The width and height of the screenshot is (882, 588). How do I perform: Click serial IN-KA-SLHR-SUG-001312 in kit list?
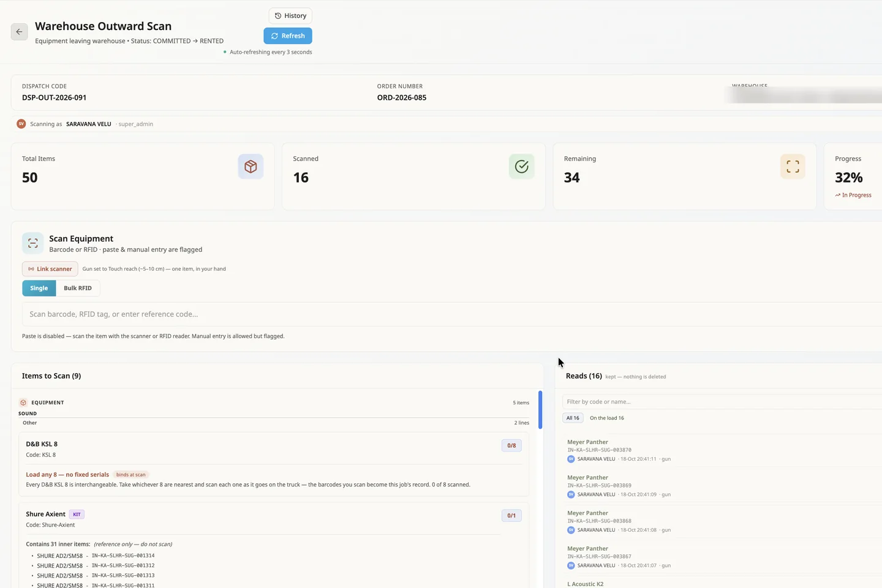pyautogui.click(x=123, y=566)
